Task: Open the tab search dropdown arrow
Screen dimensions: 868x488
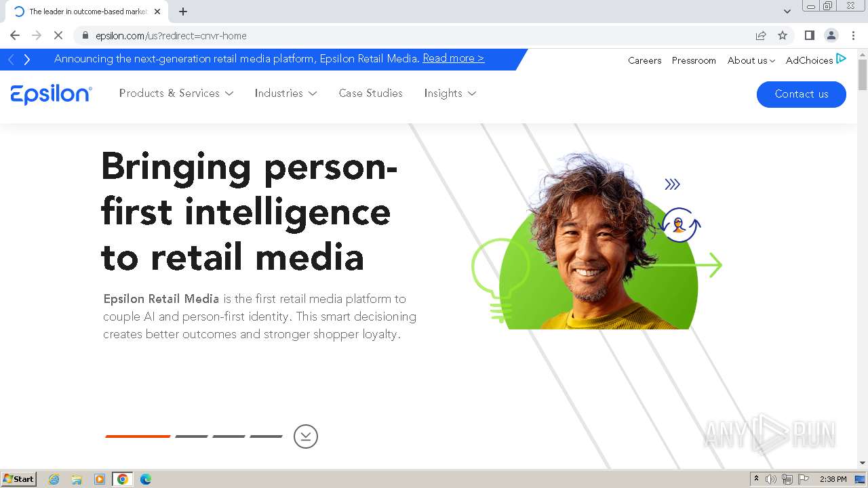Action: pos(787,12)
